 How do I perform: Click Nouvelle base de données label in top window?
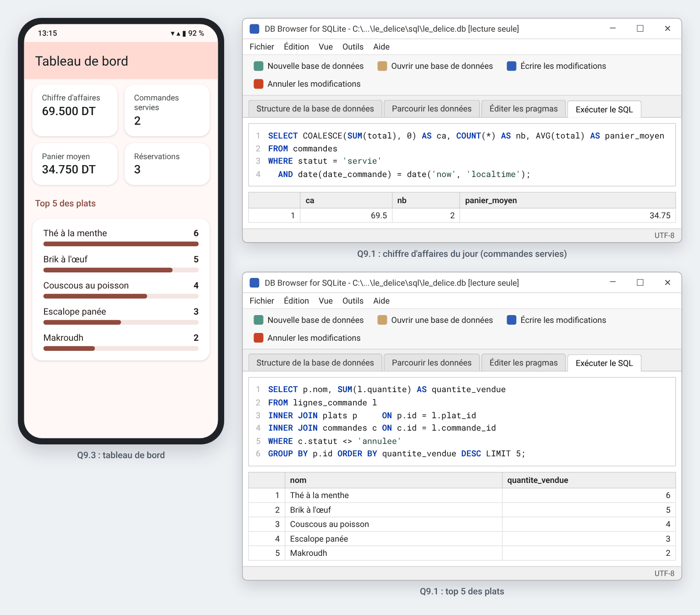pos(315,66)
